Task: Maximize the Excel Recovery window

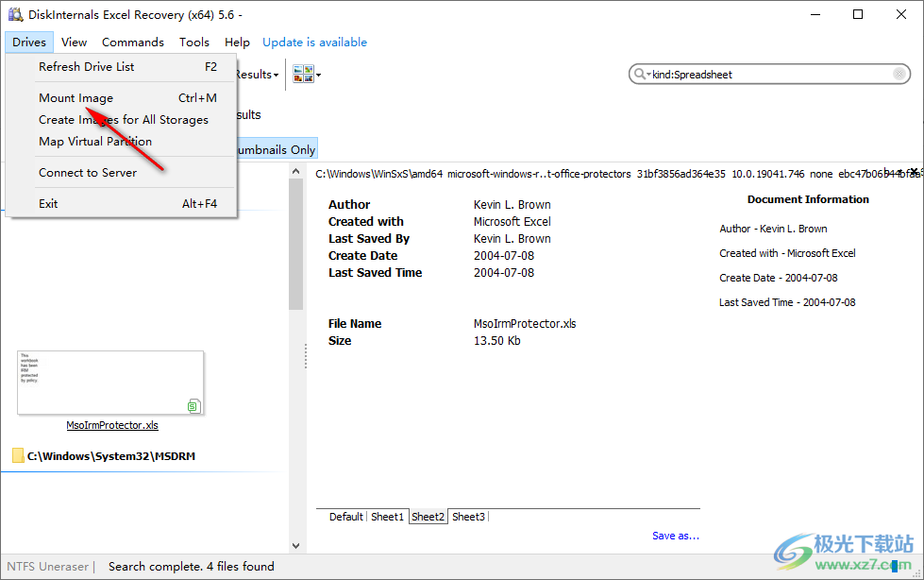Action: pyautogui.click(x=858, y=14)
